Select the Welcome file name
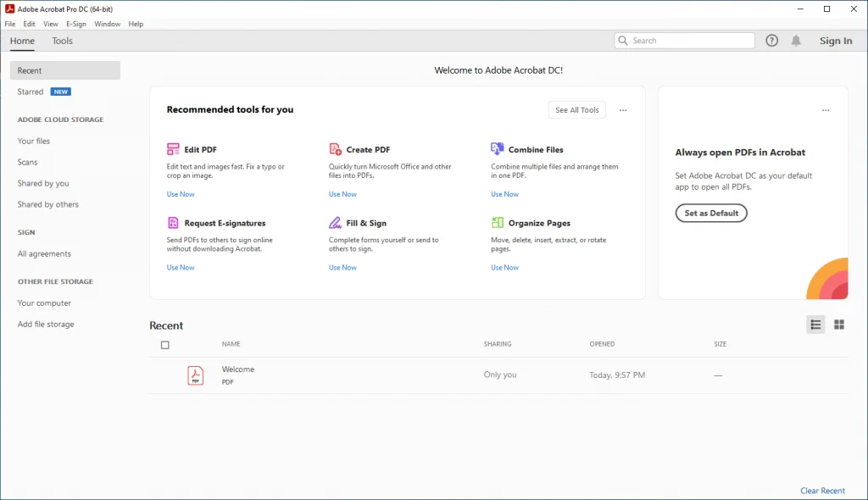868x500 pixels. tap(238, 369)
